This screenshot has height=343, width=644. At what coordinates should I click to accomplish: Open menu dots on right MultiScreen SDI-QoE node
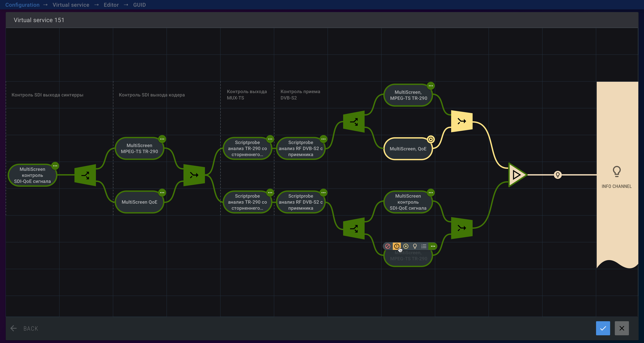431,192
